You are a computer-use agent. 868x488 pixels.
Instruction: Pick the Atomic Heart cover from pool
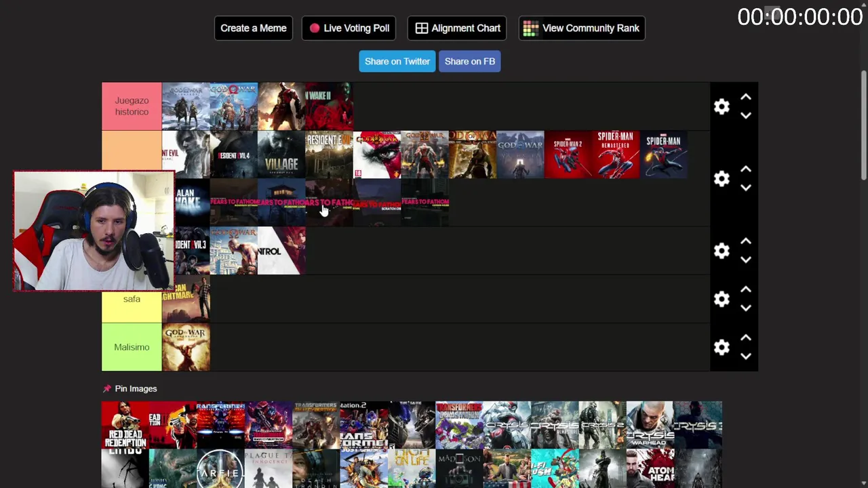click(x=650, y=468)
